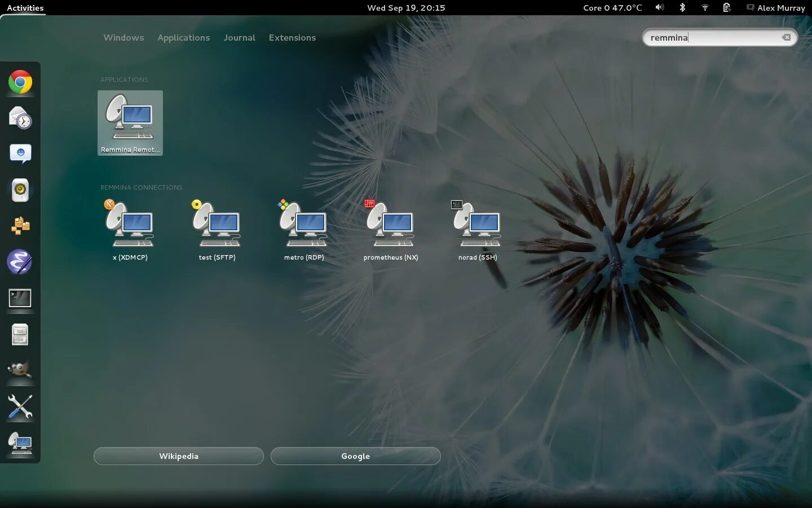Viewport: 812px width, 508px height.
Task: Open the orange boxes package icon in dash
Action: tap(20, 226)
